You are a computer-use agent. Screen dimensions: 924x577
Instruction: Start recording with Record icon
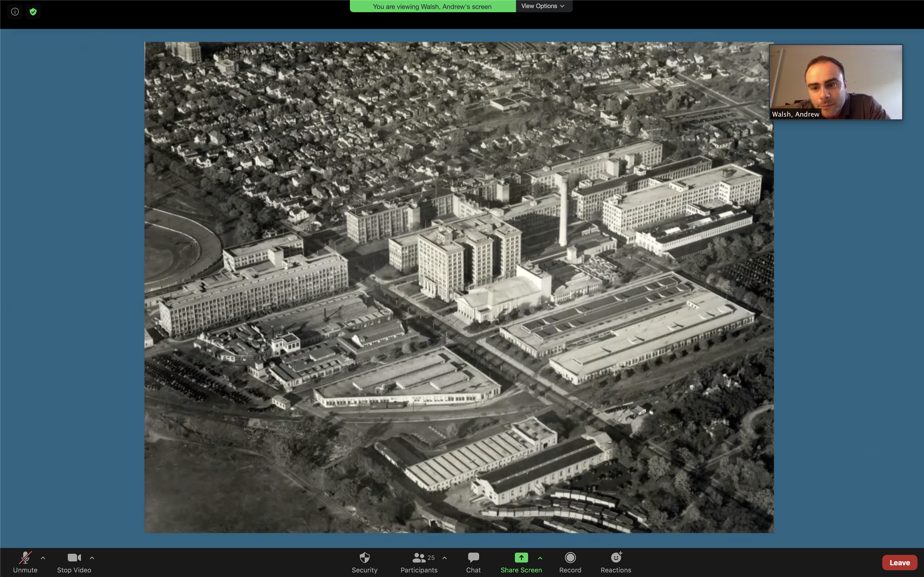click(570, 558)
